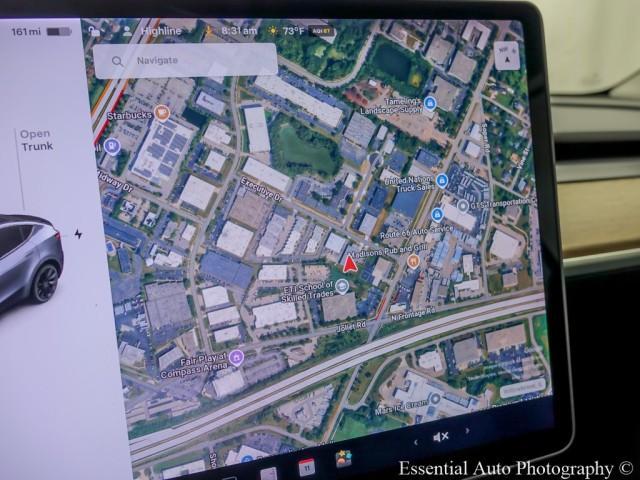
Task: Open the Navigate search field
Action: [x=185, y=61]
